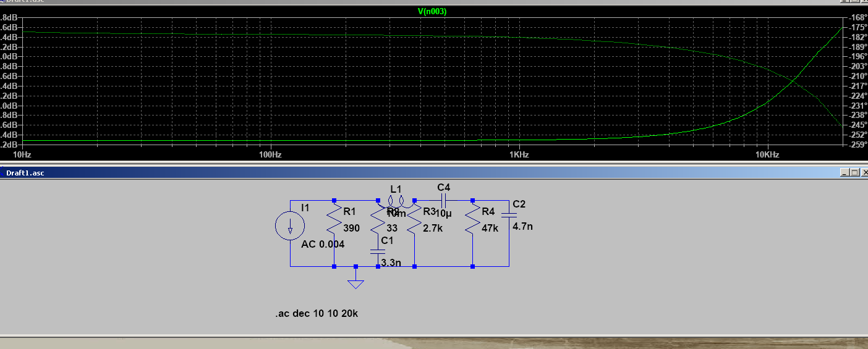Click the -168° phase axis label

(x=856, y=17)
